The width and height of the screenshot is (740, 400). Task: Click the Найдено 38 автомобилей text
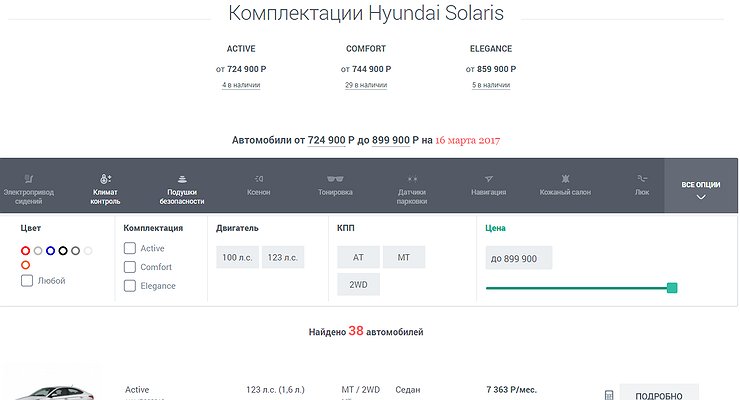pyautogui.click(x=366, y=331)
